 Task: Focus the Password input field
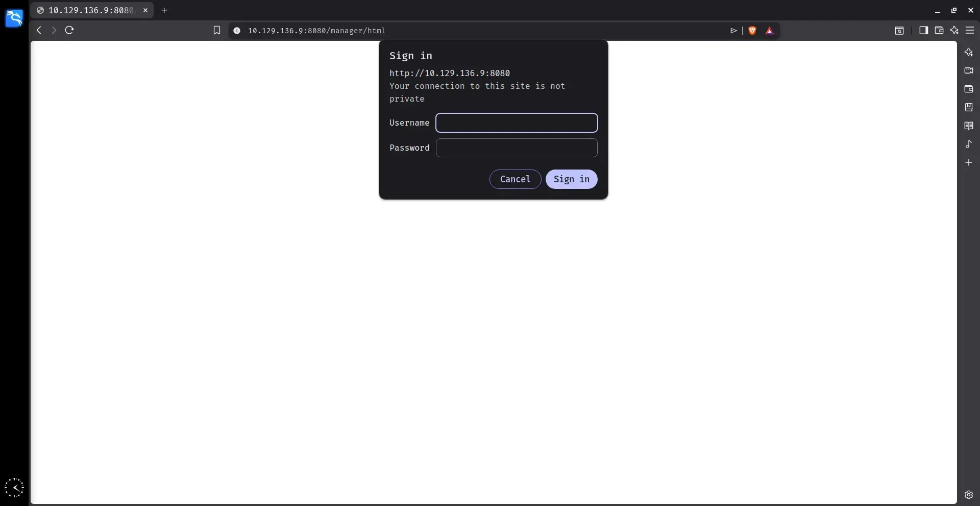point(517,148)
